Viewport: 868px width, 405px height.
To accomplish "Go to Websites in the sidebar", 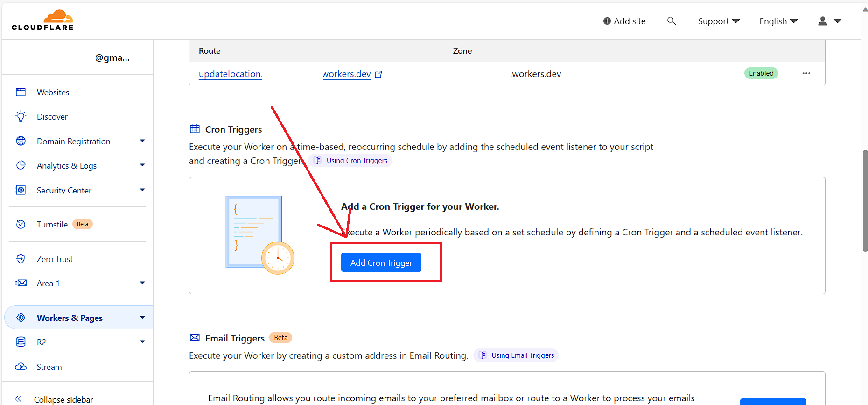I will point(53,92).
